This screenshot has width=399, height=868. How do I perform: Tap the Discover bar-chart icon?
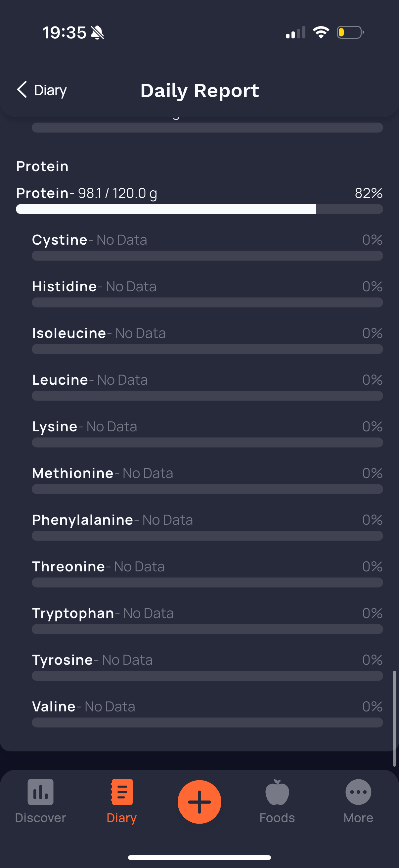point(40,792)
